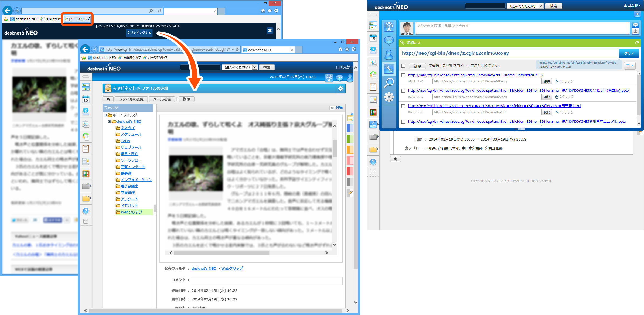The width and height of the screenshot is (644, 315).
Task: Open the スケジュール folder
Action: pyautogui.click(x=131, y=134)
